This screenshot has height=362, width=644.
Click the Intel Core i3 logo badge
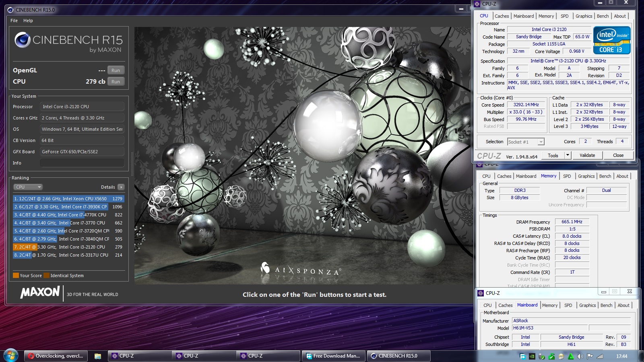612,40
